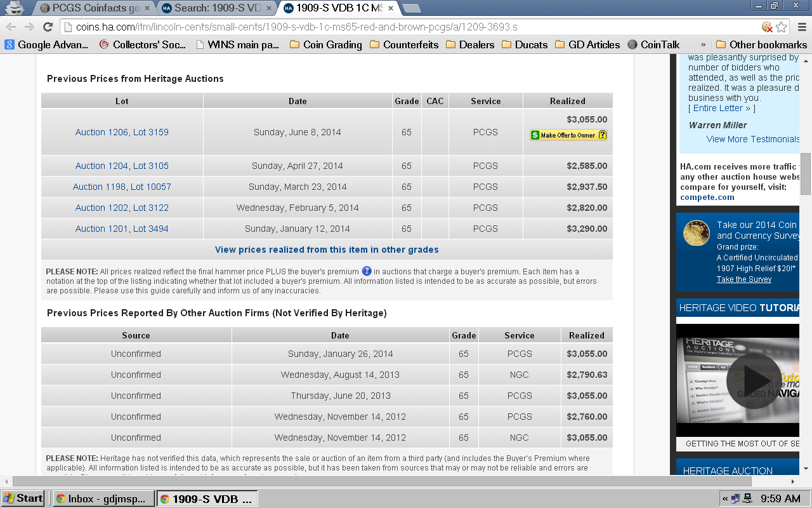This screenshot has height=508, width=812.
Task: Open Auction 1201, Lot 3494 link
Action: pos(122,229)
